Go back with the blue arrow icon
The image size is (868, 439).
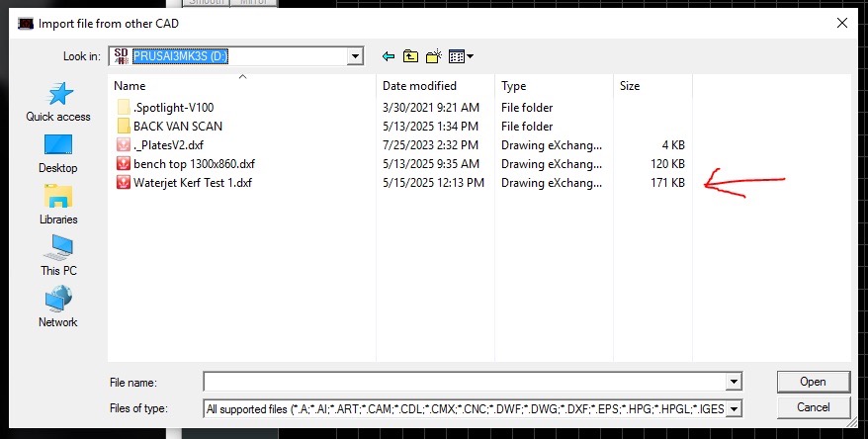click(389, 56)
